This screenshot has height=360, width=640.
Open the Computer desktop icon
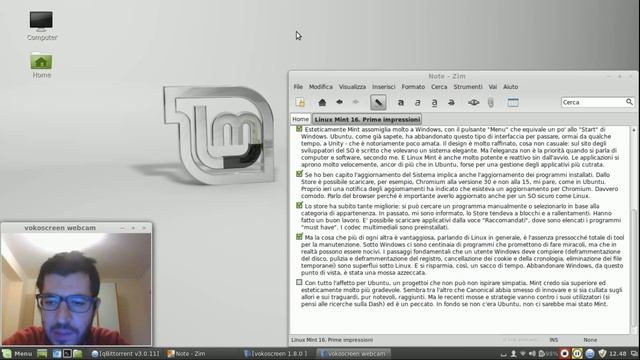click(41, 26)
